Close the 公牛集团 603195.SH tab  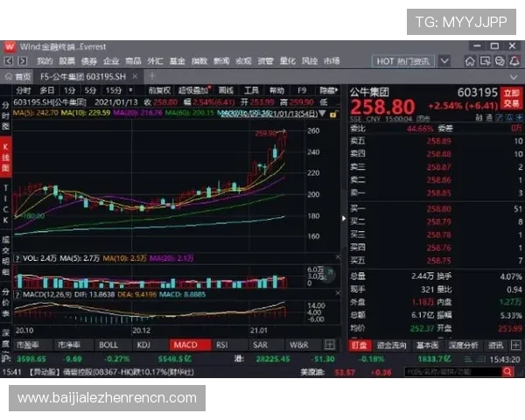pyautogui.click(x=135, y=77)
